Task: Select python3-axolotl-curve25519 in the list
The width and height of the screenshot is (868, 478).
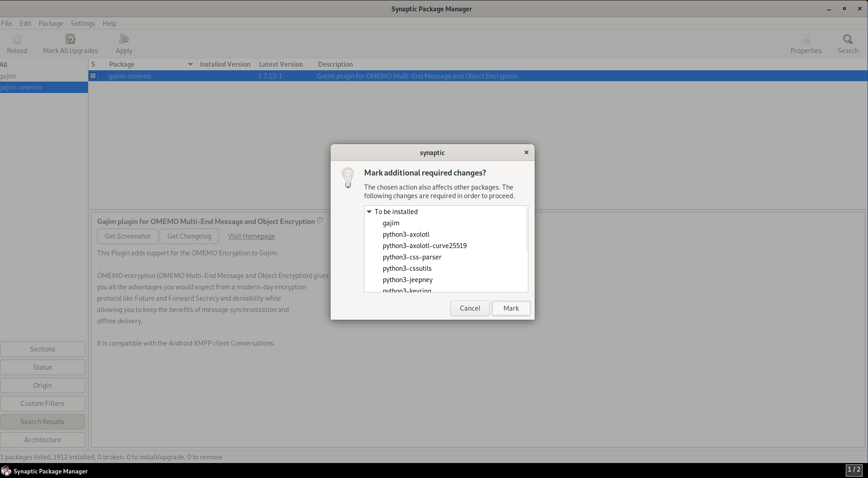Action: click(x=424, y=246)
